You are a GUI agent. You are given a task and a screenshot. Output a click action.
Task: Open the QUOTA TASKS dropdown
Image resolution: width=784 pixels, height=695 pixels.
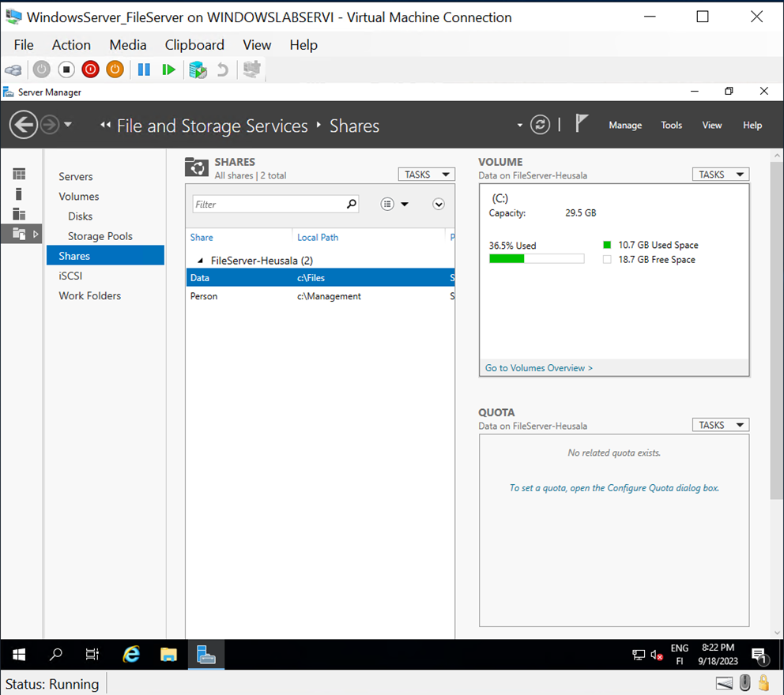720,424
